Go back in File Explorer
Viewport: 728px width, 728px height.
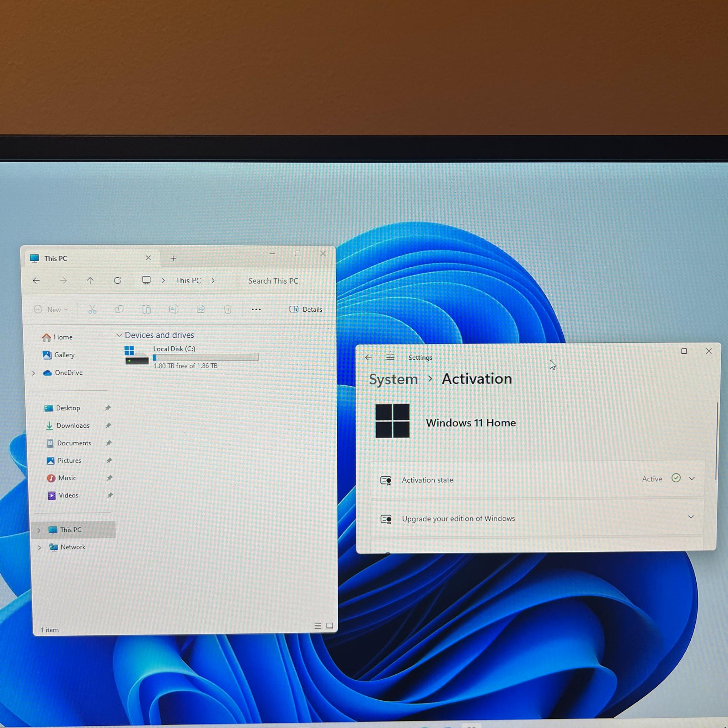point(36,280)
